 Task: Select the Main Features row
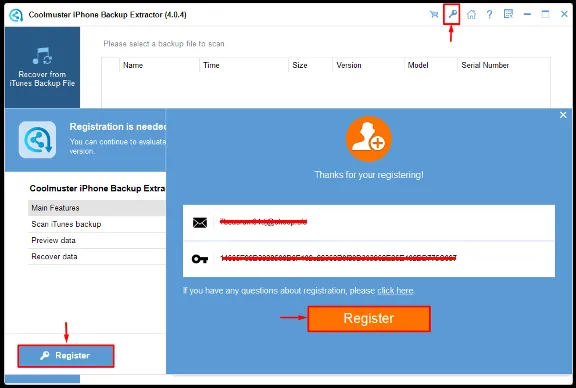pyautogui.click(x=97, y=208)
